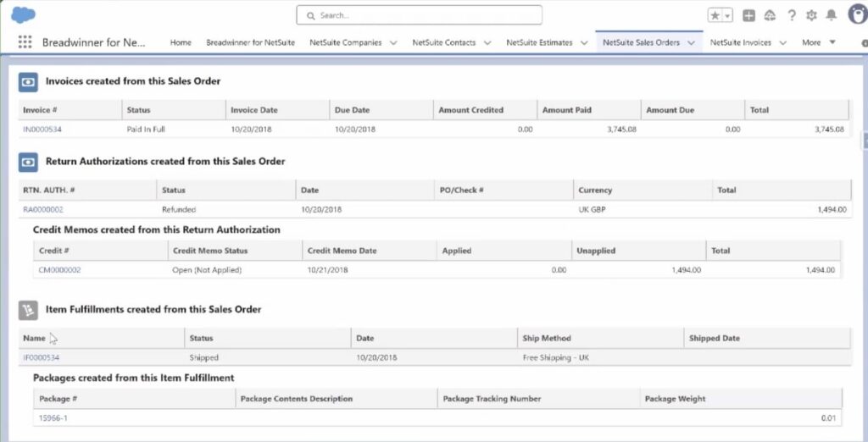Click the Item Fulfillments section icon
This screenshot has height=442, width=868.
[x=28, y=311]
